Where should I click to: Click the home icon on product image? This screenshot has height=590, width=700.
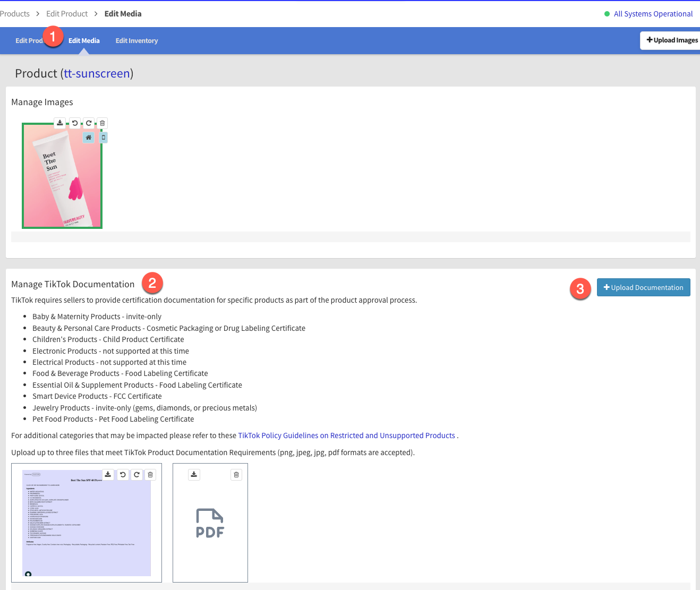89,138
